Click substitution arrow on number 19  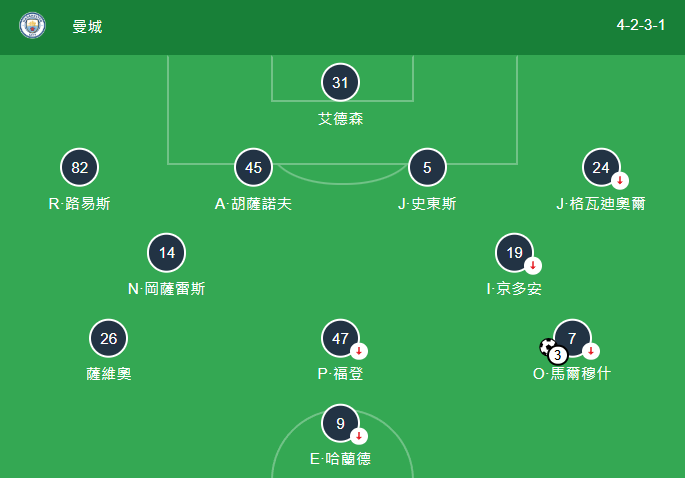(x=533, y=265)
